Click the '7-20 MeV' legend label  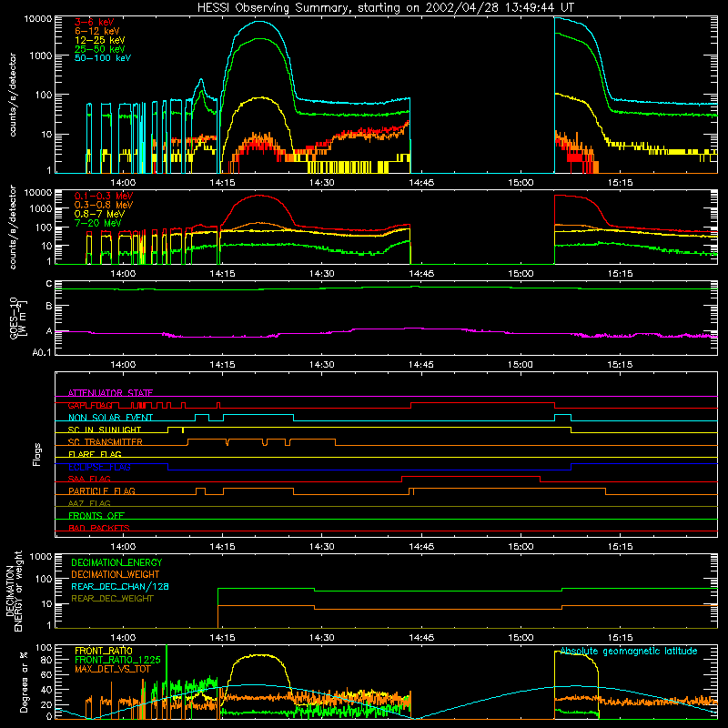click(97, 223)
